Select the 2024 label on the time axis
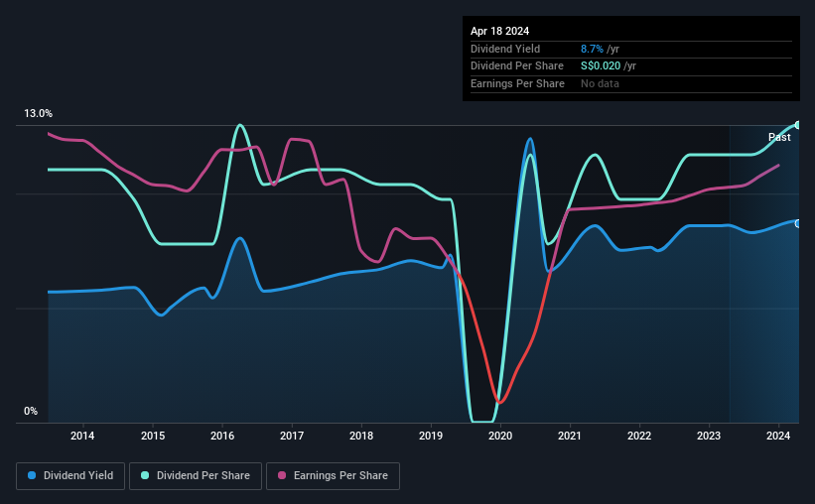 tap(778, 436)
